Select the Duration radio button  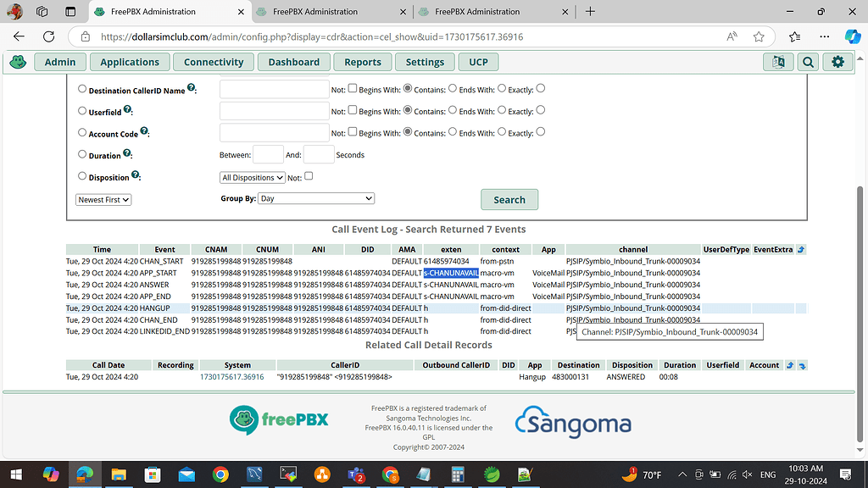click(81, 154)
